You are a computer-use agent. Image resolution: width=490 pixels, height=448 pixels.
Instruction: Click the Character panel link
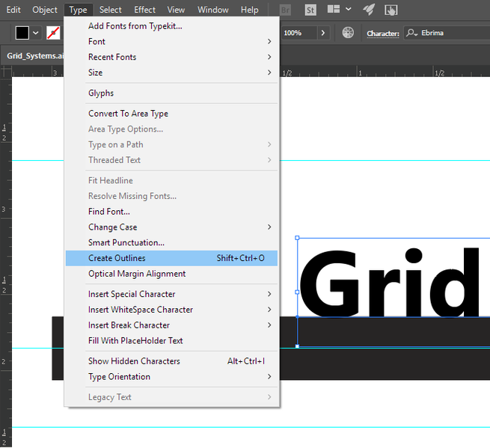coord(382,34)
